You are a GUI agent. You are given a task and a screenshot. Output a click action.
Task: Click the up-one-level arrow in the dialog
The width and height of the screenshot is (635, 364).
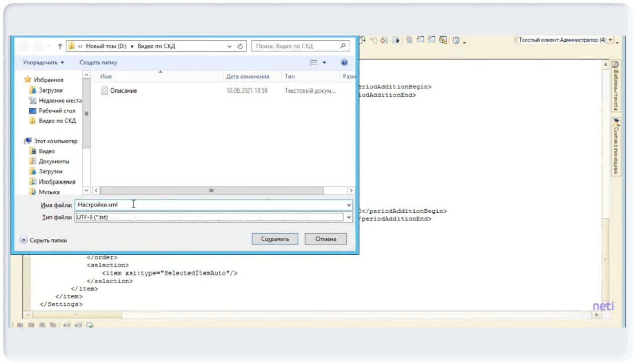coord(60,46)
